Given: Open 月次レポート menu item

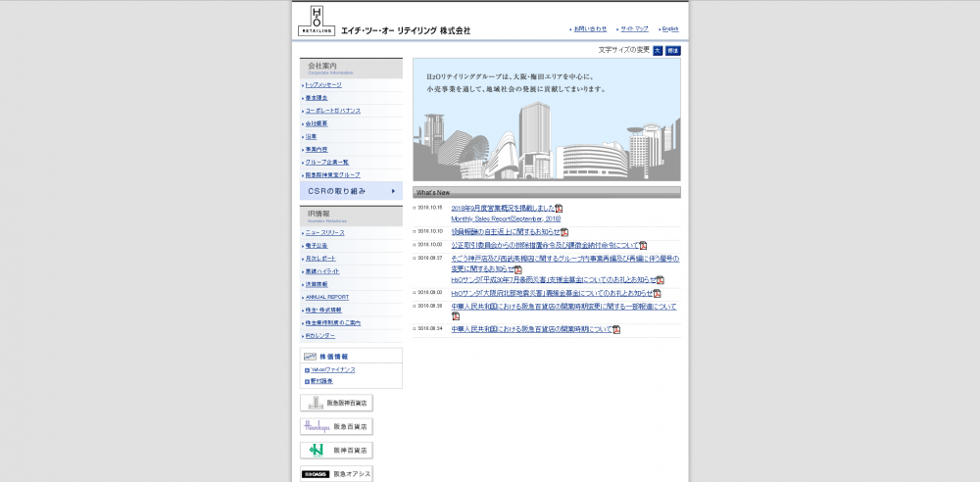Looking at the screenshot, I should point(320,259).
